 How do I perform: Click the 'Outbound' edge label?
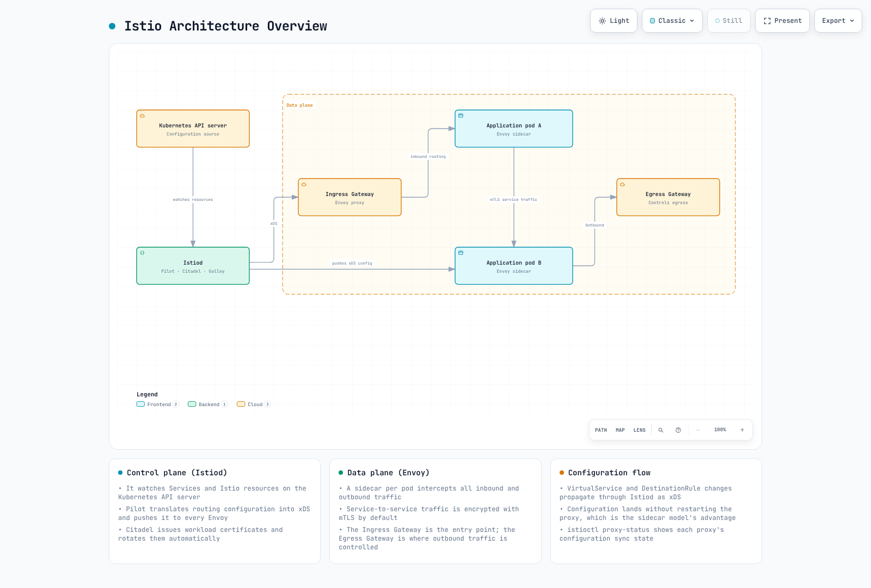(x=594, y=225)
